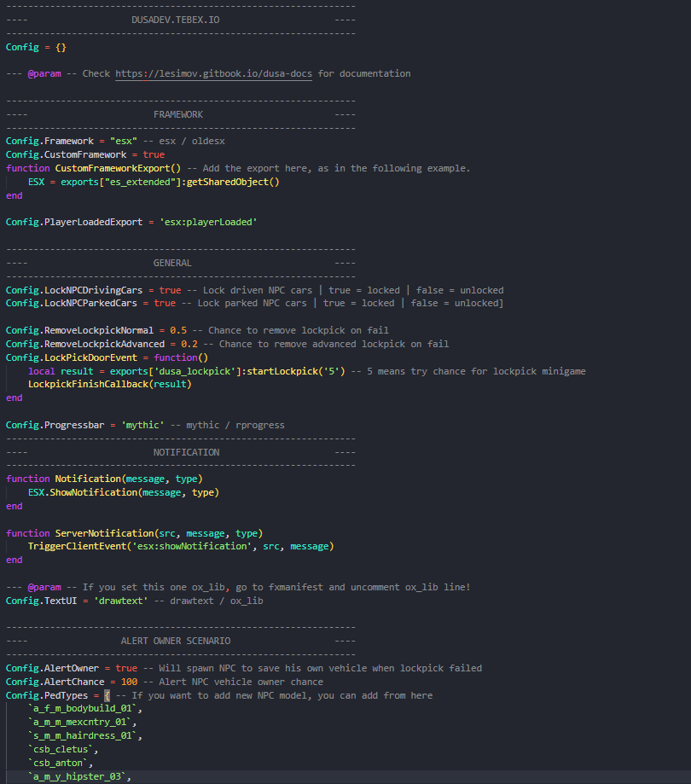Click the GENERAL section header comment
Screen dimensions: 691x784
pyautogui.click(x=172, y=263)
